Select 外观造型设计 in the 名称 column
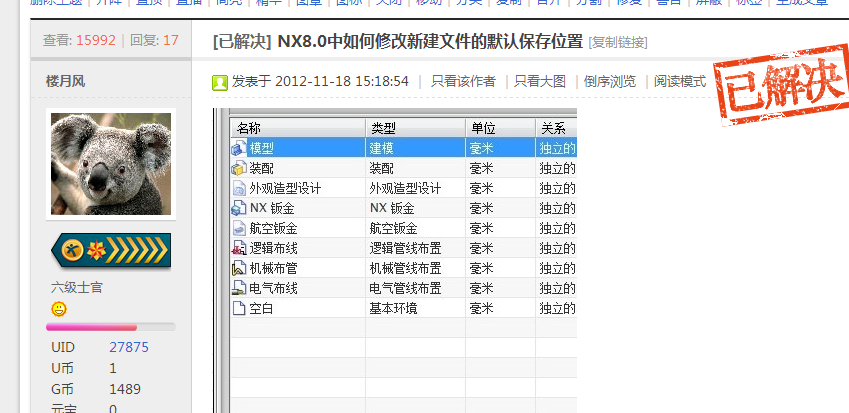The width and height of the screenshot is (849, 413). 285,188
